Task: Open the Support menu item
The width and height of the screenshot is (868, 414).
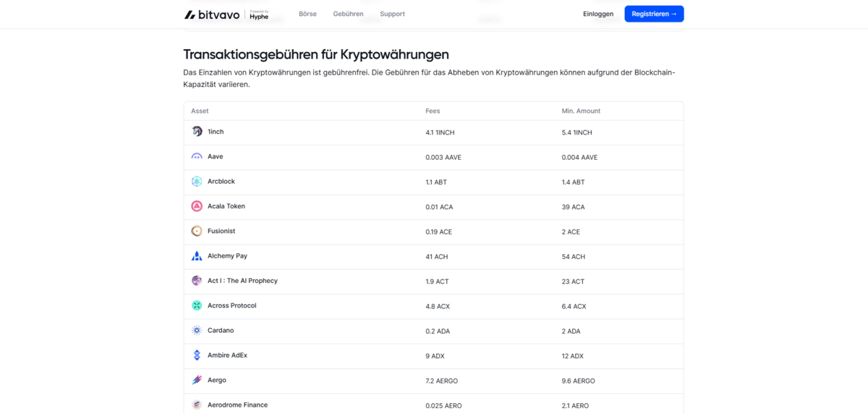Action: tap(393, 14)
